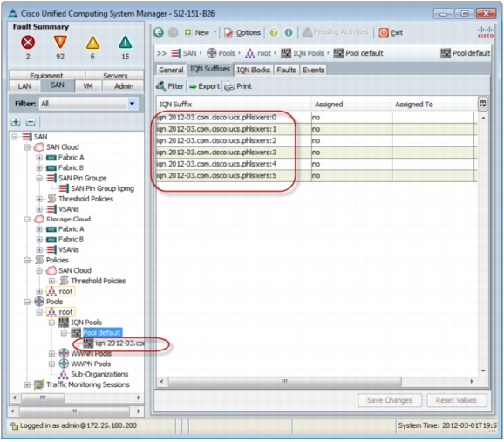Open the Events tab
The height and width of the screenshot is (442, 504).
313,70
